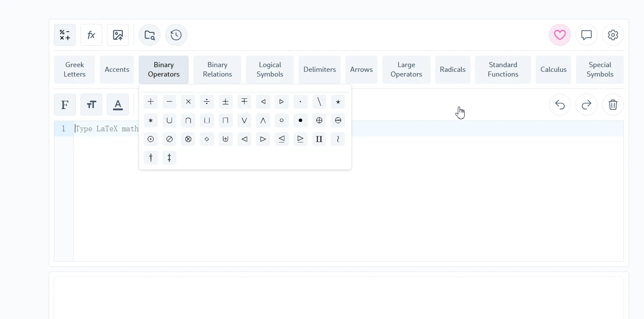Click the redo arrow icon
This screenshot has width=644, height=319.
click(586, 105)
